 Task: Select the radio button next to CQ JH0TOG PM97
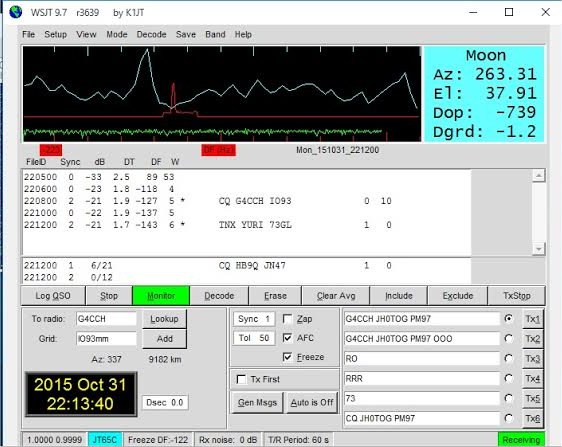point(508,418)
